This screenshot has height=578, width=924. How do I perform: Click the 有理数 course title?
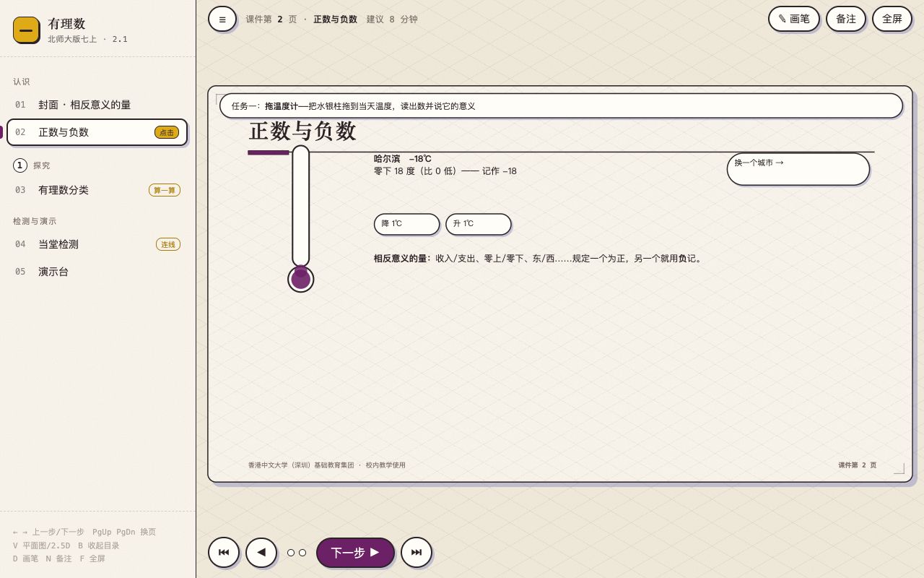(x=66, y=24)
